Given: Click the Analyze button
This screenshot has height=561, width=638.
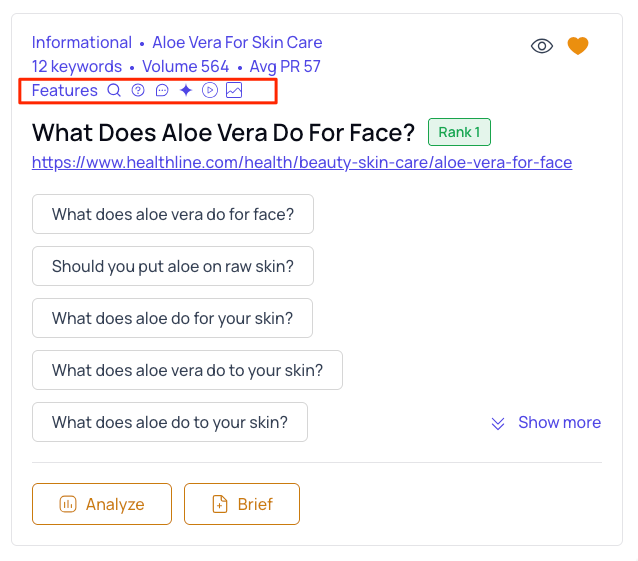Looking at the screenshot, I should [102, 504].
